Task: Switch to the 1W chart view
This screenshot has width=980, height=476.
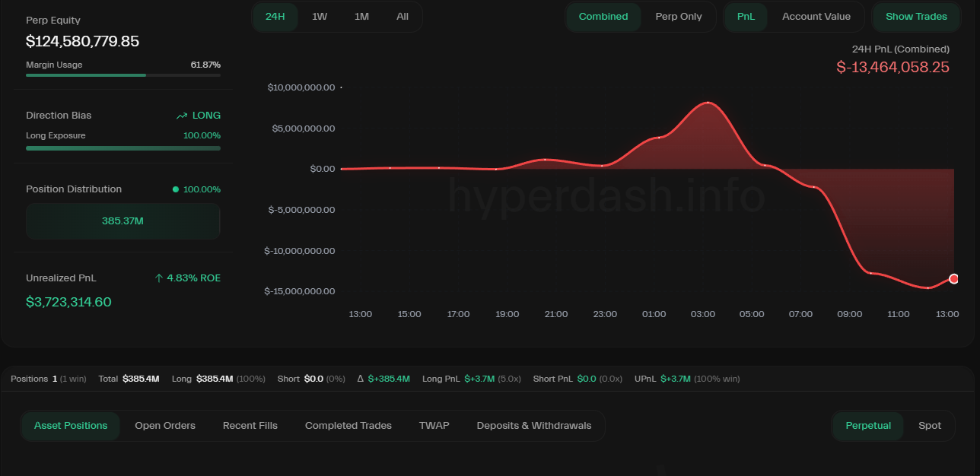Action: [318, 16]
